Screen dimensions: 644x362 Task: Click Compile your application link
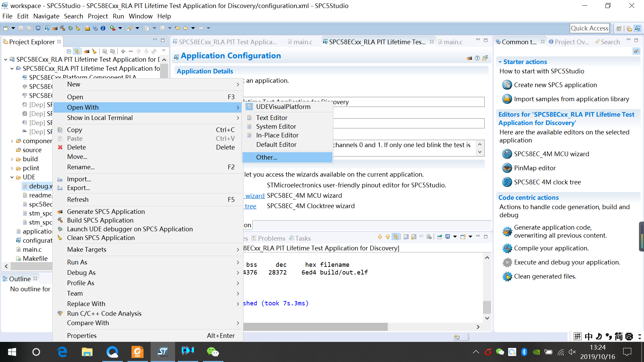pyautogui.click(x=551, y=248)
